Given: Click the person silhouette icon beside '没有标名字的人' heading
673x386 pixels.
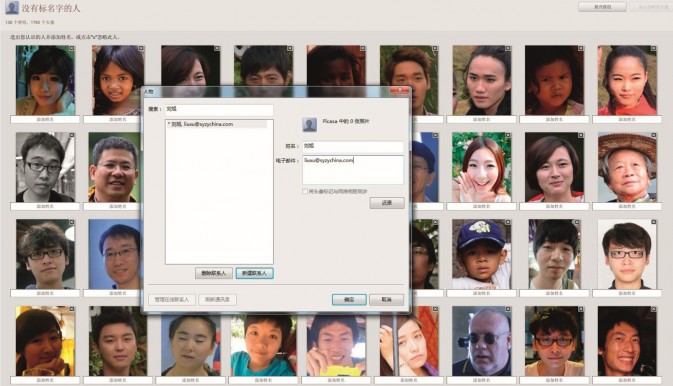Looking at the screenshot, I should [x=12, y=7].
